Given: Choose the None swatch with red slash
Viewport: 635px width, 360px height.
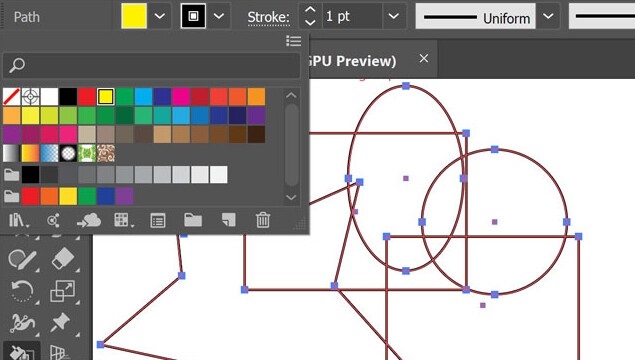Looking at the screenshot, I should pos(11,97).
